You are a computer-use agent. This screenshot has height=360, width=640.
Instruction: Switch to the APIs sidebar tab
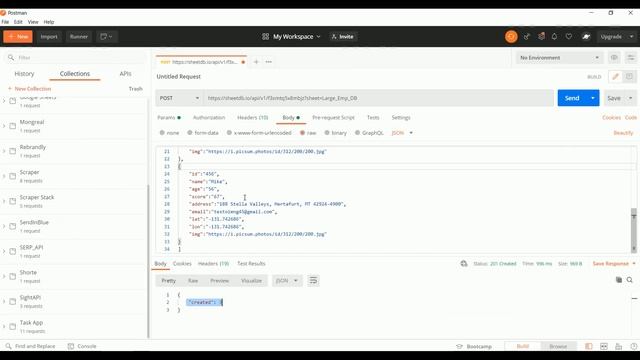pyautogui.click(x=125, y=74)
